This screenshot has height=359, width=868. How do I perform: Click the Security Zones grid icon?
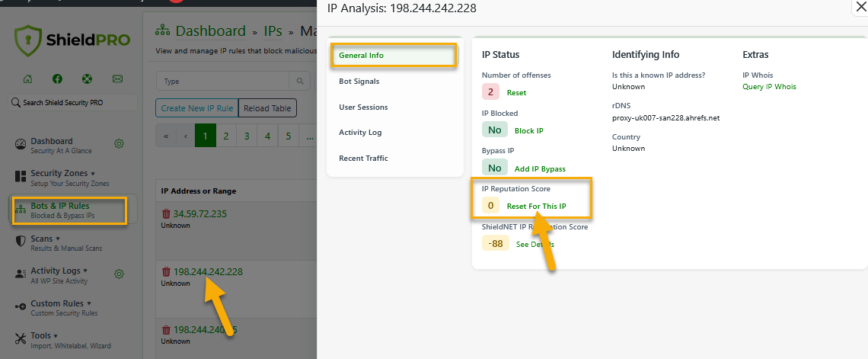pos(21,177)
